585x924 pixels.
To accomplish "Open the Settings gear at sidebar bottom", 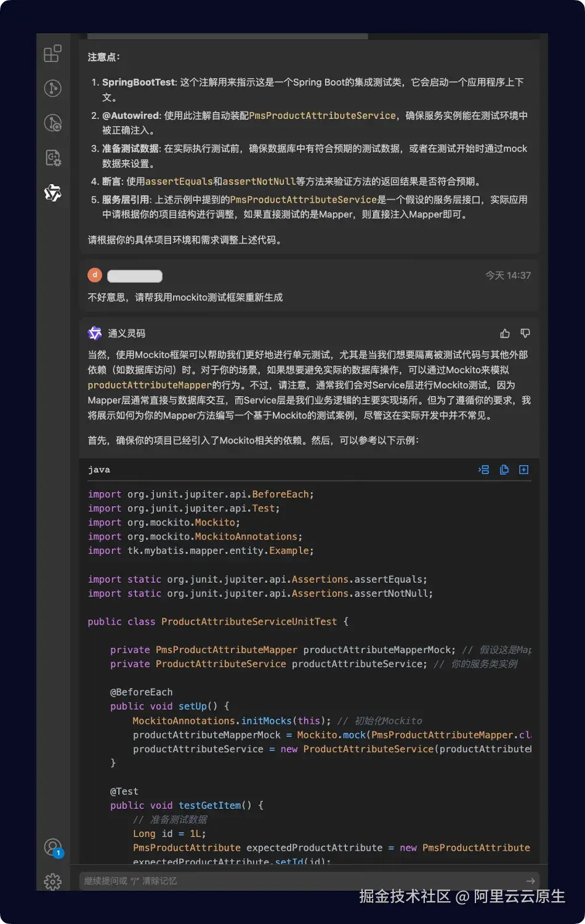I will (52, 881).
